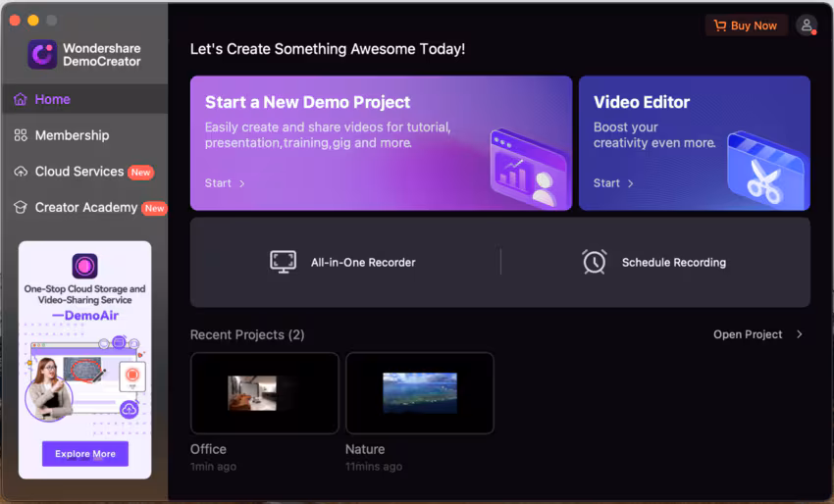Click the red close window button

(x=15, y=21)
